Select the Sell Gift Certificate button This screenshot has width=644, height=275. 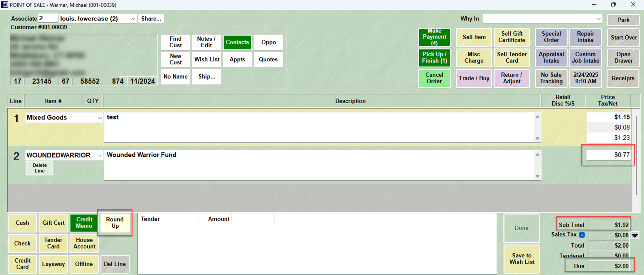[x=512, y=37]
